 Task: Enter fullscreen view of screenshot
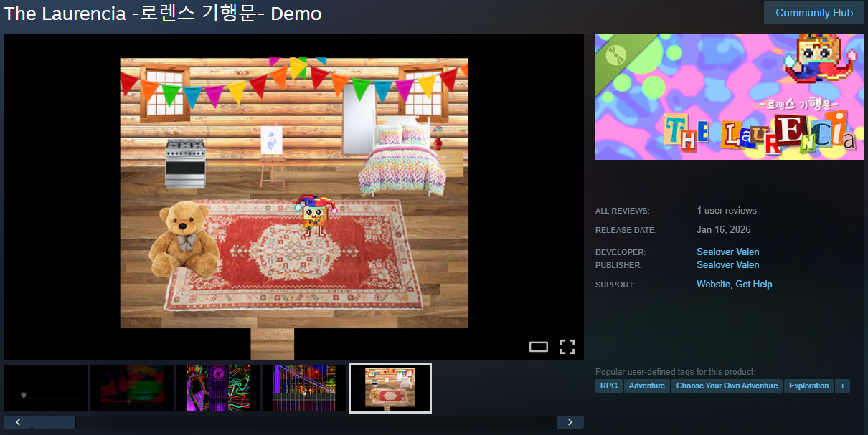(567, 348)
